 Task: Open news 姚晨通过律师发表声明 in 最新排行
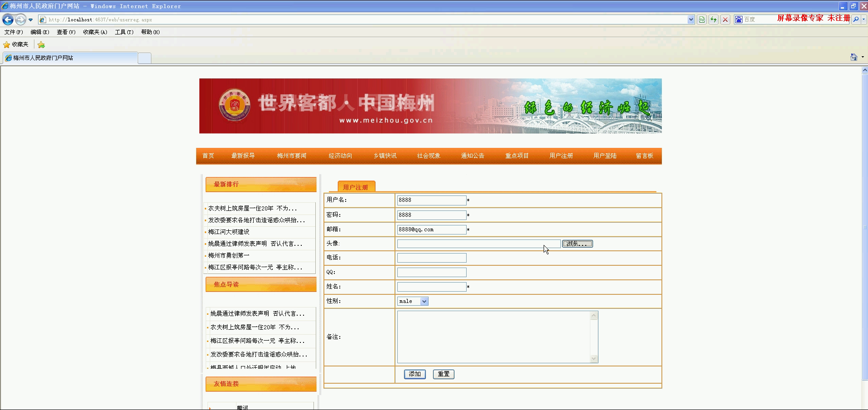[x=255, y=244]
